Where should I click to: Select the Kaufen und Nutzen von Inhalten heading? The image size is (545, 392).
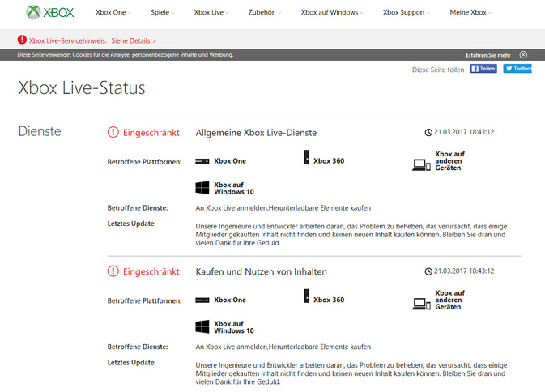tap(261, 272)
